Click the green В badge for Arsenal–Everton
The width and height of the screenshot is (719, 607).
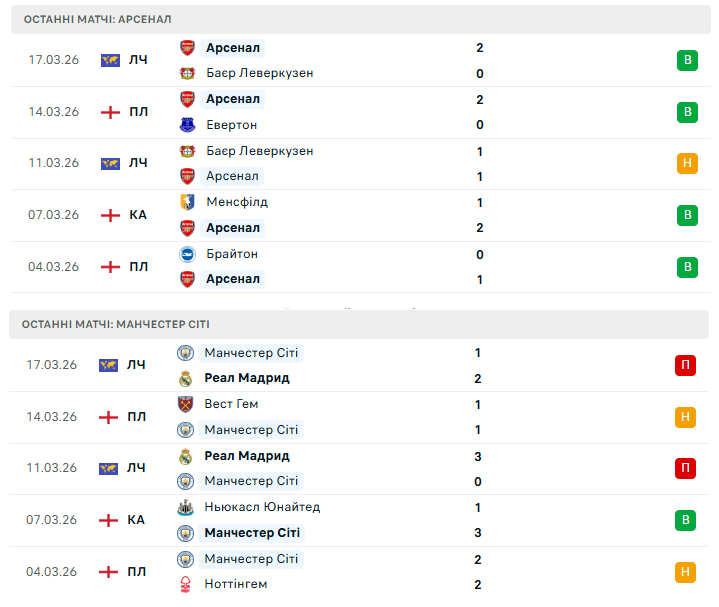686,112
